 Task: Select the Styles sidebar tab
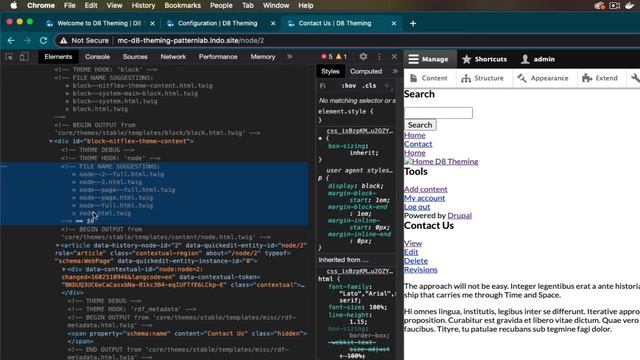[330, 71]
